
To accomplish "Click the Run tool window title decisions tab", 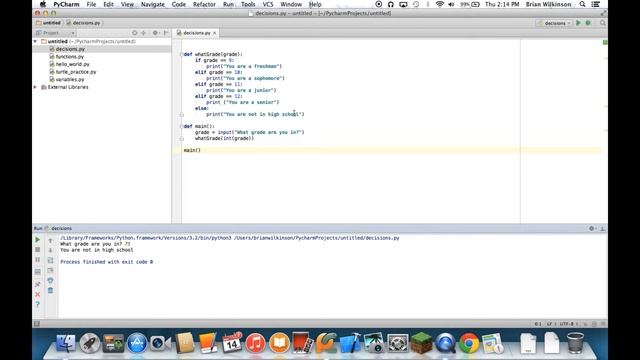I will click(x=61, y=229).
